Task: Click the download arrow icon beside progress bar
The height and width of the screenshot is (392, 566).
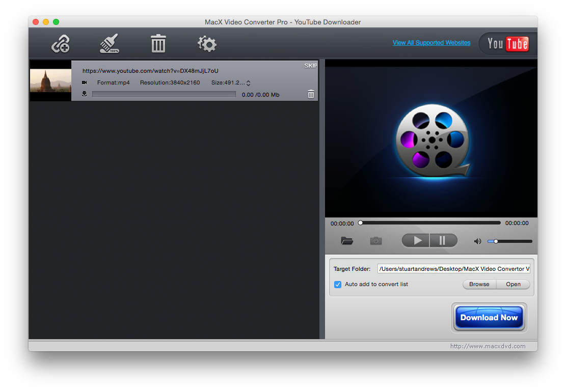Action: pyautogui.click(x=84, y=94)
